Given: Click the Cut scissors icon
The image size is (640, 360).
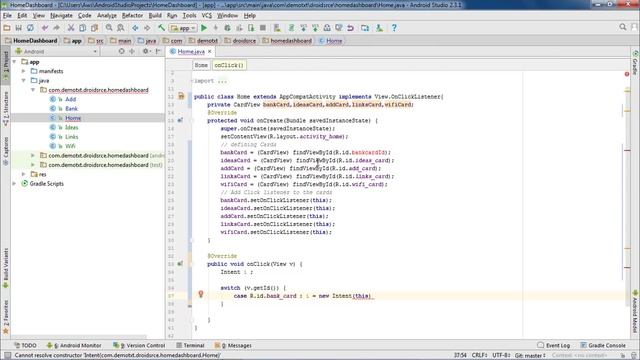Looking at the screenshot, I should (x=71, y=28).
